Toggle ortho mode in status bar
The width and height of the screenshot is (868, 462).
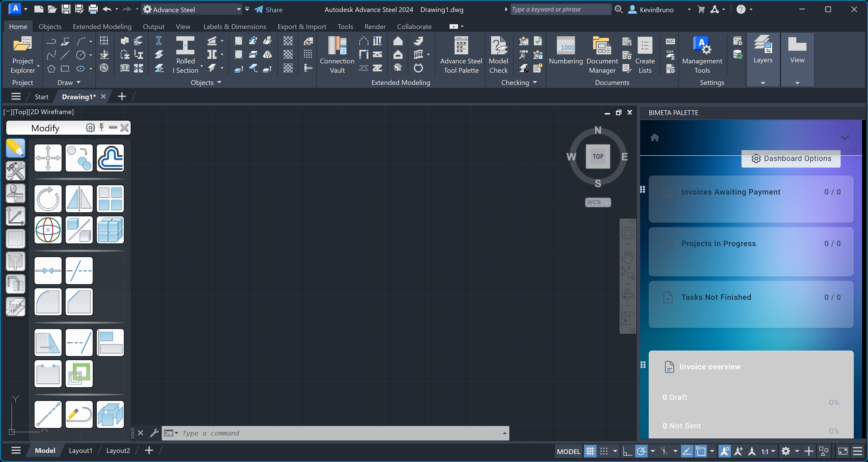pos(627,451)
